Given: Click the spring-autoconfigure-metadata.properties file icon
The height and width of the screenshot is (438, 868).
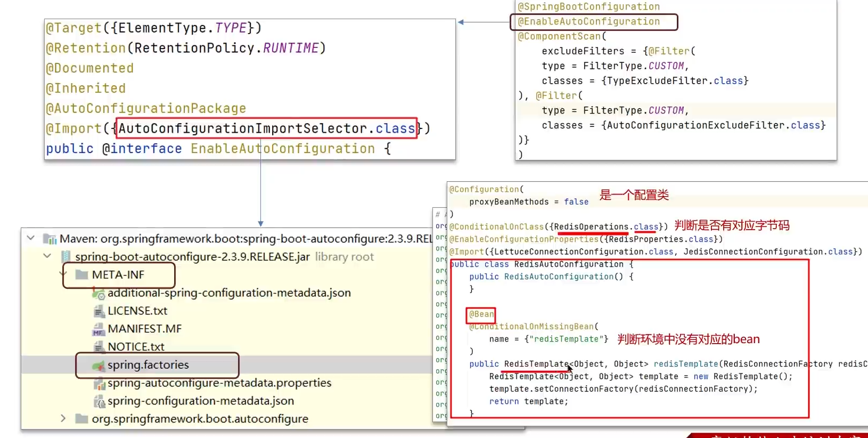Looking at the screenshot, I should pyautogui.click(x=99, y=384).
